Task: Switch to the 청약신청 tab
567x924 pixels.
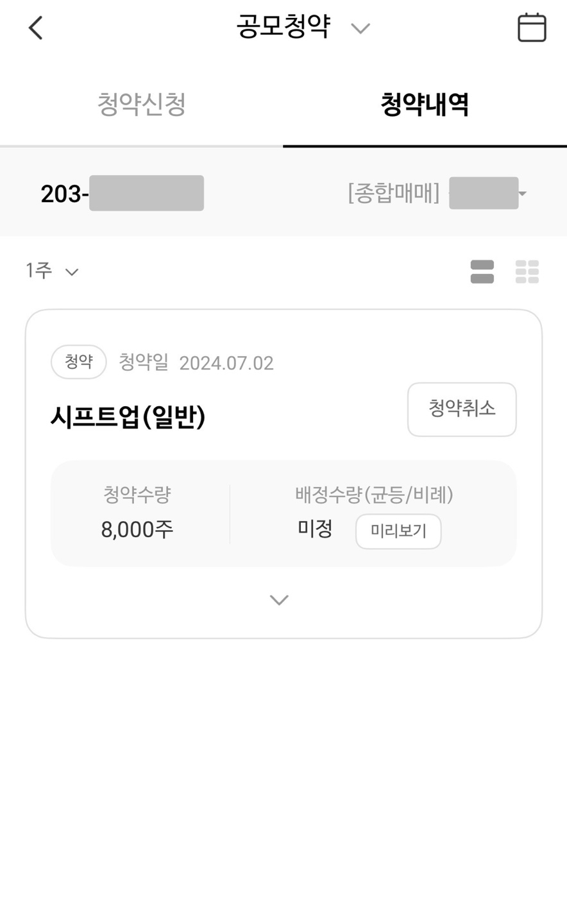Action: pyautogui.click(x=142, y=105)
